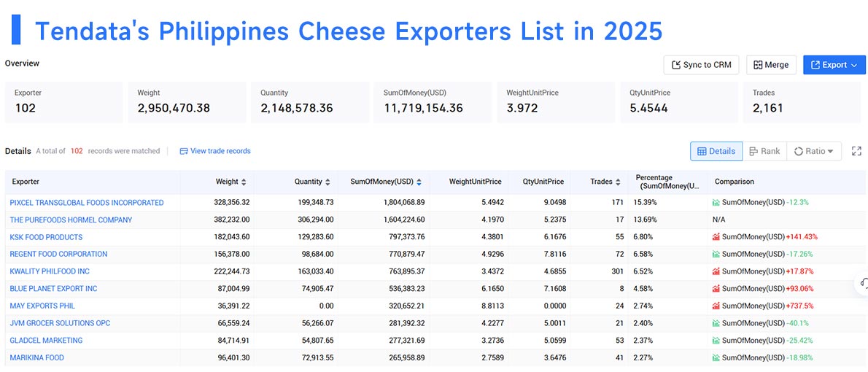Click the QtyUnitPrice 5.4544 summary value
Screen dimensions: 868x372
click(x=648, y=108)
